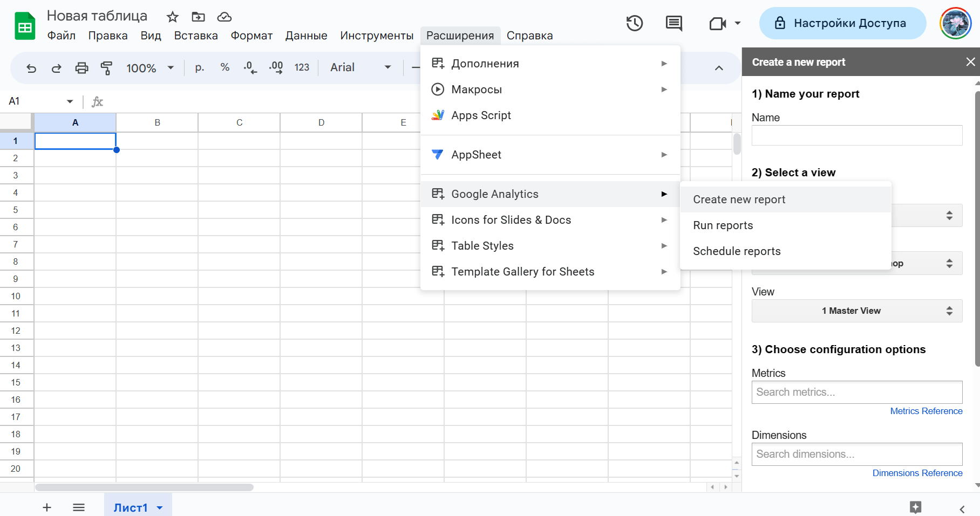The image size is (980, 516).
Task: Star the Новая таблица document
Action: (173, 17)
